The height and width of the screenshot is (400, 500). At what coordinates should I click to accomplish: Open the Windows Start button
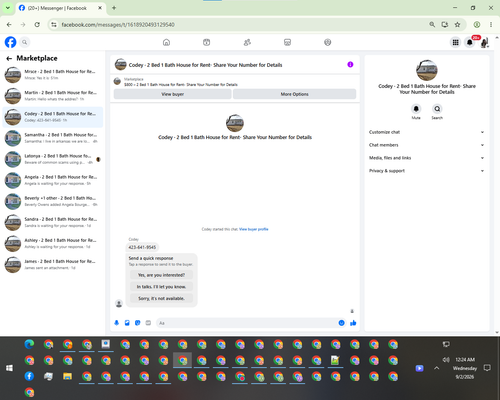9,368
